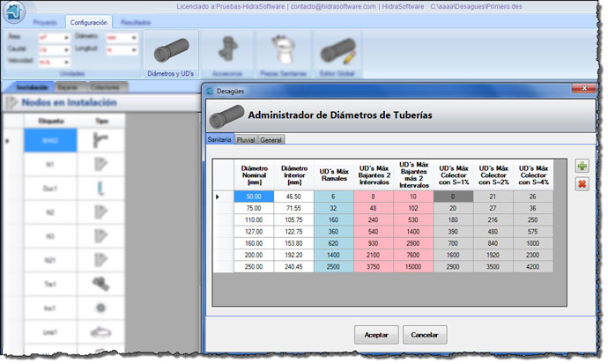Screen dimensions: 608x364
Task: Click the pipe type icon for node N1
Action: [101, 163]
